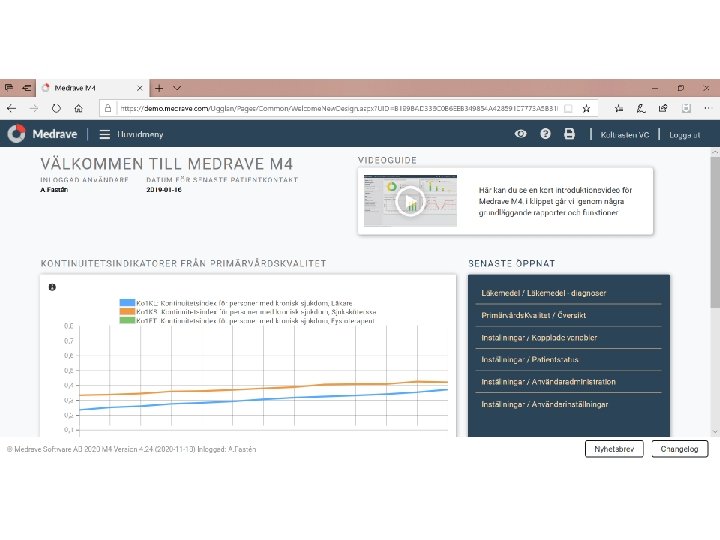Image resolution: width=720 pixels, height=540 pixels.
Task: Open Inställningar / Användarinställningar item
Action: 545,404
